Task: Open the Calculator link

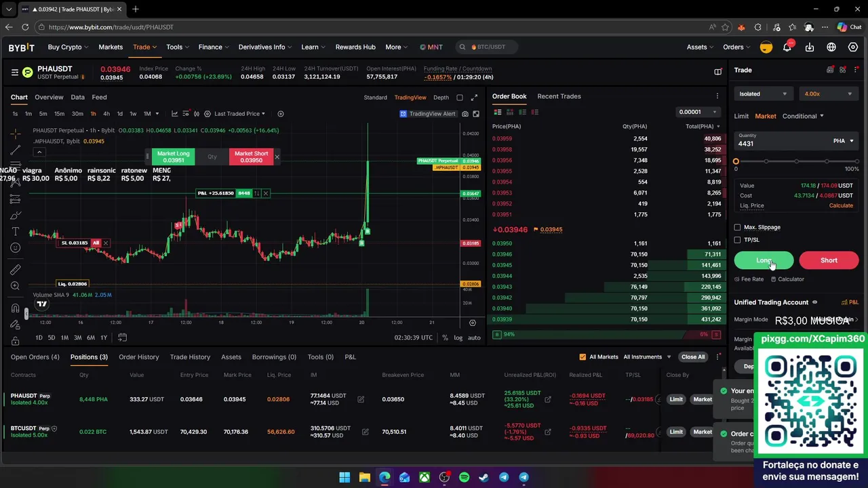Action: tap(787, 279)
